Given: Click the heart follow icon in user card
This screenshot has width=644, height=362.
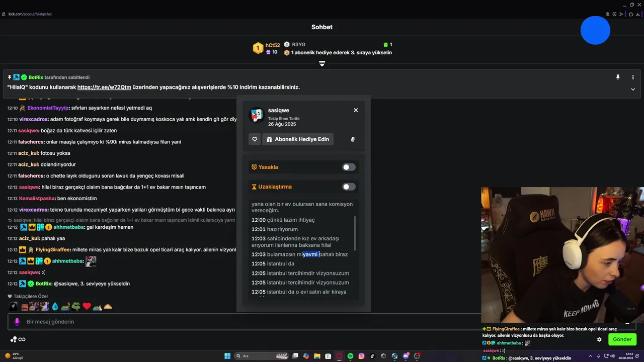Looking at the screenshot, I should click(255, 139).
